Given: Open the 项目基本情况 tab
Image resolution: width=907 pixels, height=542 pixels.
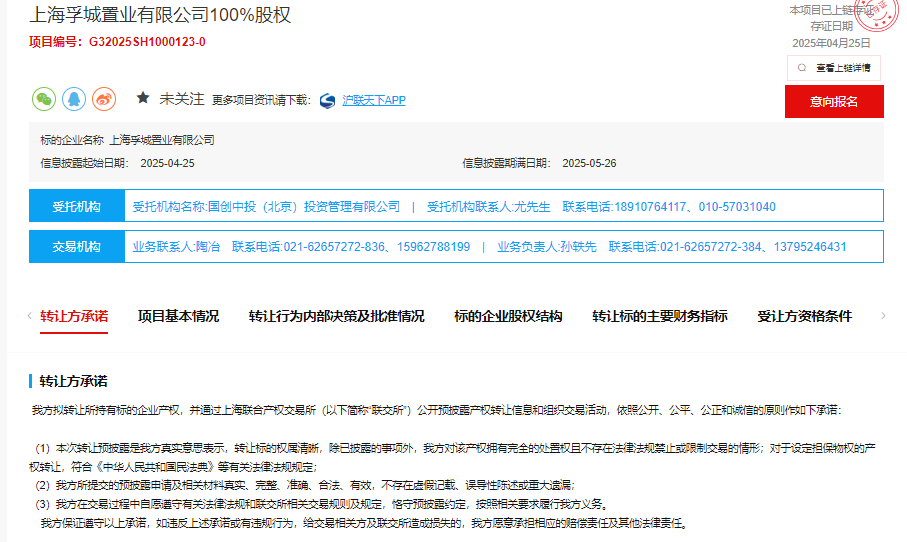Looking at the screenshot, I should point(178,316).
